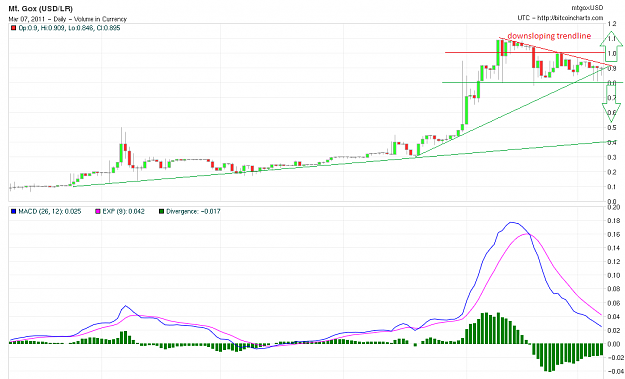Select the 'Mt. Gox (USD/LR)' chart title
Screen dimensions: 625x379
click(41, 8)
